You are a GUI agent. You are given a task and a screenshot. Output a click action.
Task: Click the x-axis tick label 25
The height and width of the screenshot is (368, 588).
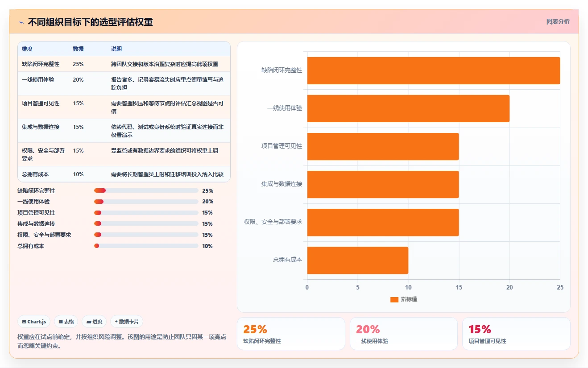[560, 288]
